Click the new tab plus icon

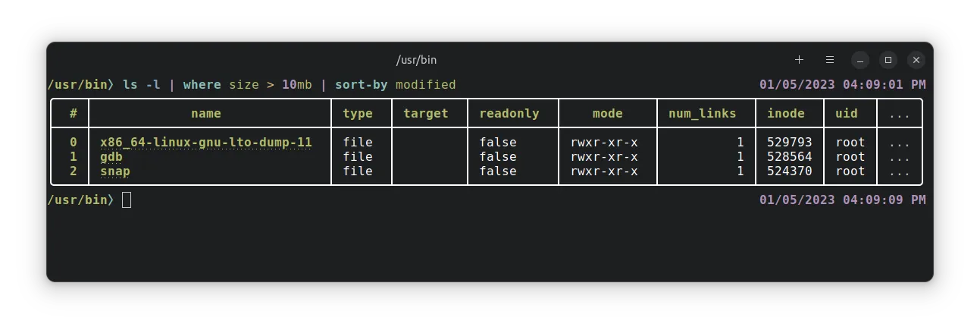click(799, 60)
